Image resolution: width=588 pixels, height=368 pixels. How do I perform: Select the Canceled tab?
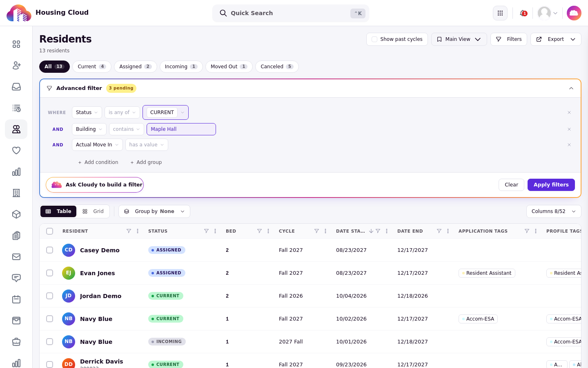click(277, 67)
